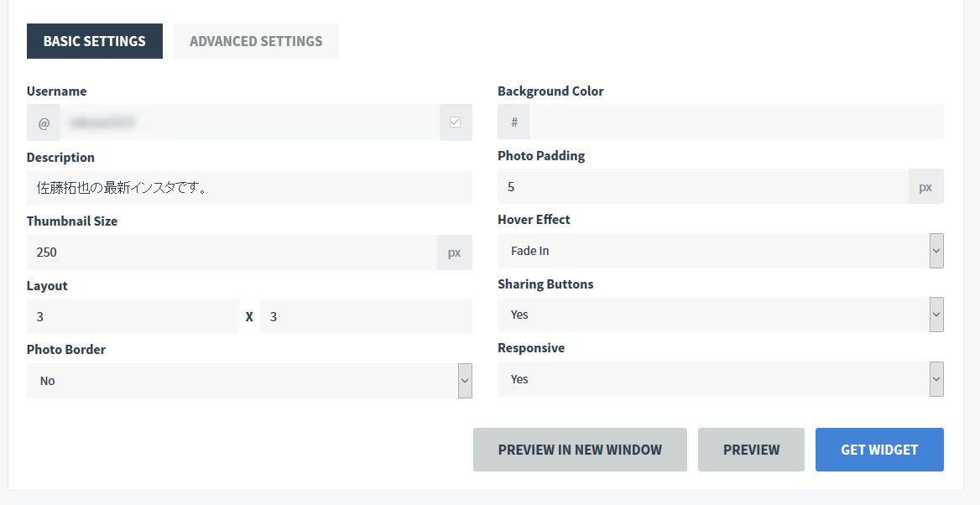Select the Layout columns input field
Viewport: 980px width, 505px height.
tap(133, 317)
